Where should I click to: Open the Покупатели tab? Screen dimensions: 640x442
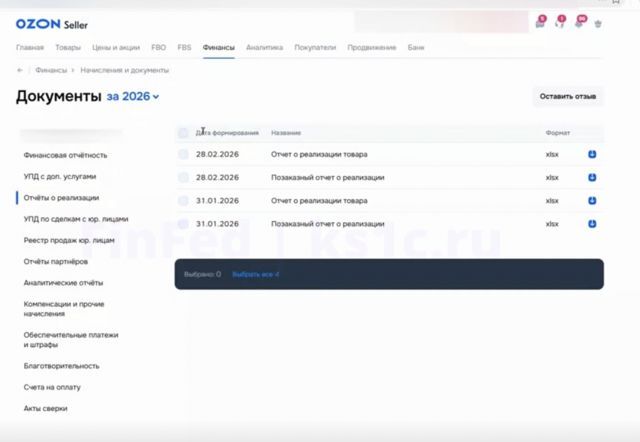pyautogui.click(x=315, y=47)
